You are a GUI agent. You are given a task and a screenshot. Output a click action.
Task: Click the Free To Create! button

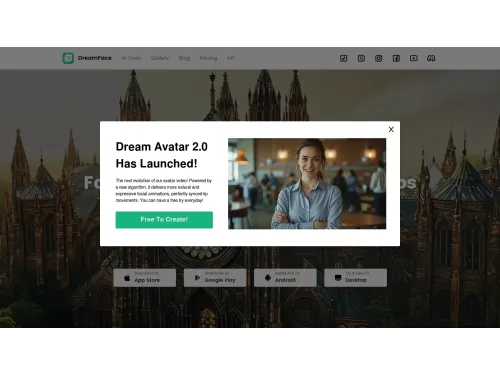point(164,220)
